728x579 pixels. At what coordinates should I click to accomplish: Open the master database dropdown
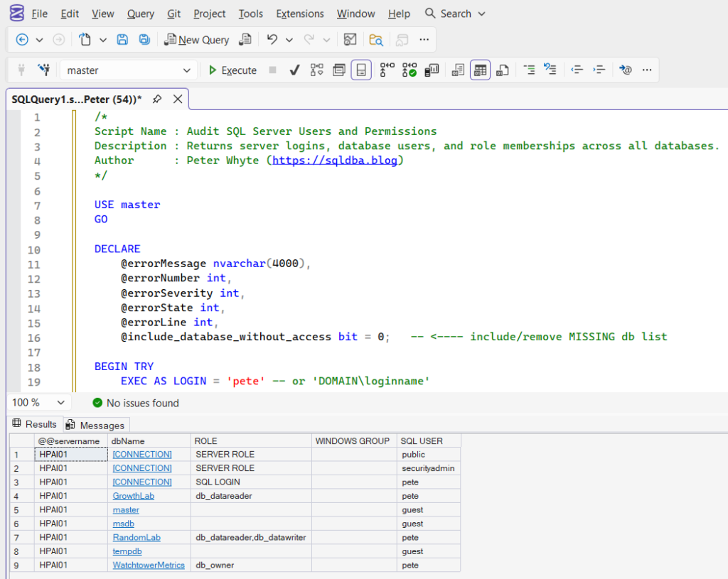click(187, 70)
